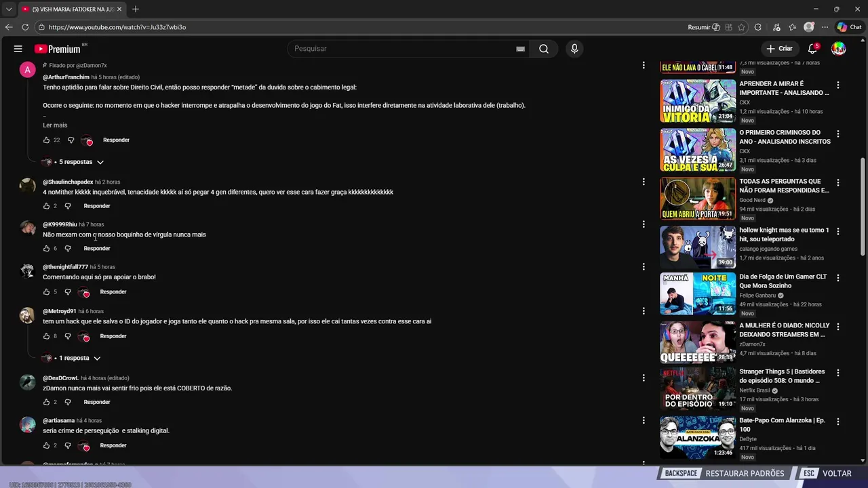
Task: Open options for 'hollow knight' video
Action: pos(838,232)
